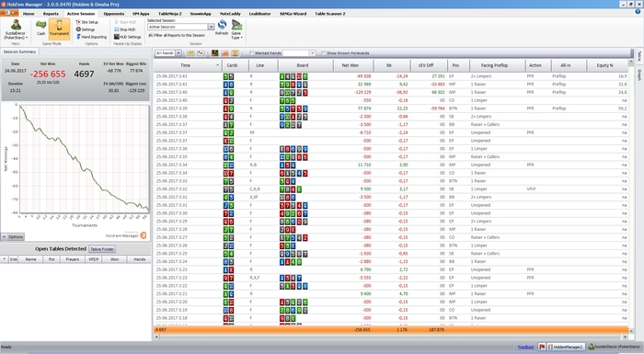Toggle Show Known Holecards checkbox
644x354 pixels.
click(323, 53)
